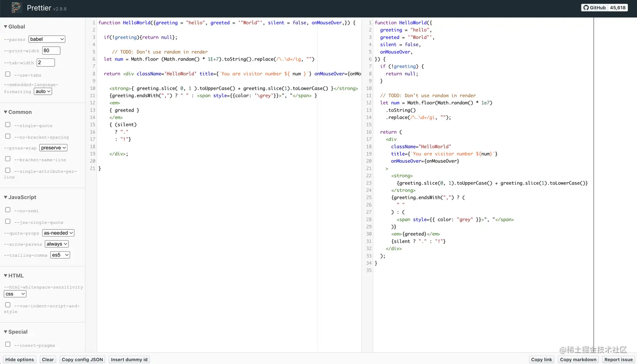Toggle the --insert-pragma checkbox

click(8, 344)
